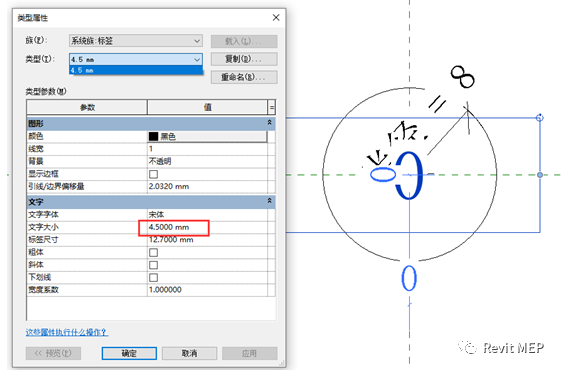Click the black 颜色 color swatch
The width and height of the screenshot is (569, 379).
pos(153,136)
